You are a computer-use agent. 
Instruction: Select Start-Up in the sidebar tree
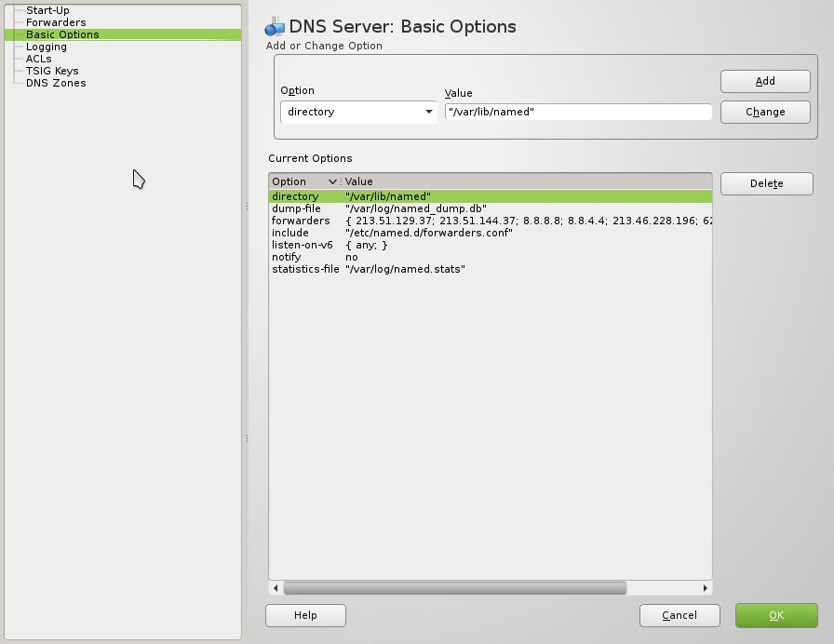47,10
